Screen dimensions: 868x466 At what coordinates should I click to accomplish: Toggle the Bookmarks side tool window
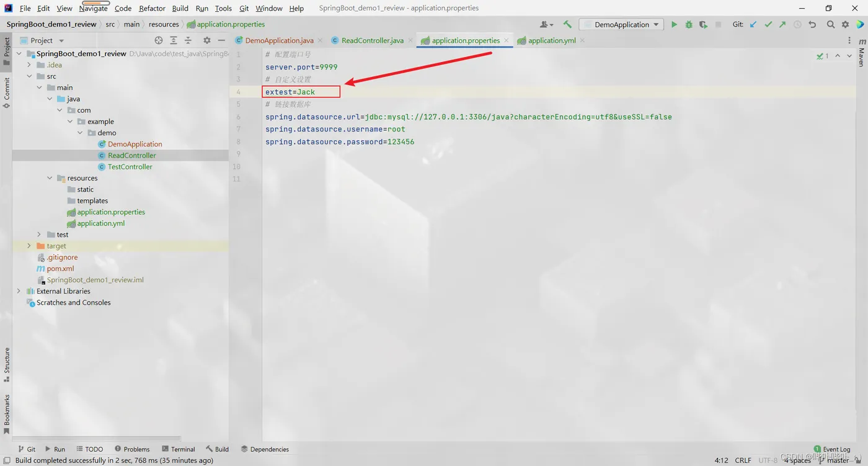click(x=7, y=414)
